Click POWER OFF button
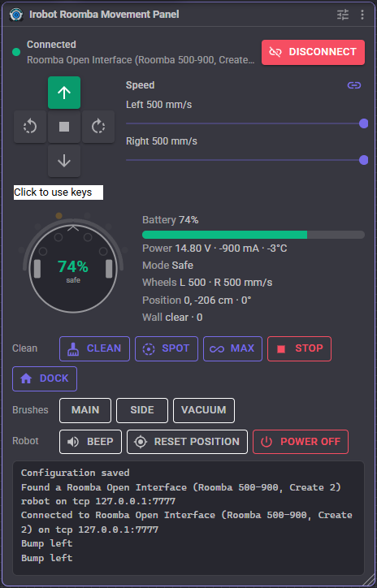Image resolution: width=377 pixels, height=588 pixels. pyautogui.click(x=301, y=442)
